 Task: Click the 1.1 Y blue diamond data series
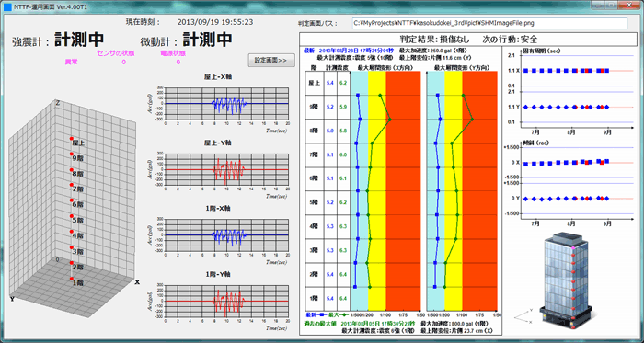tap(567, 107)
